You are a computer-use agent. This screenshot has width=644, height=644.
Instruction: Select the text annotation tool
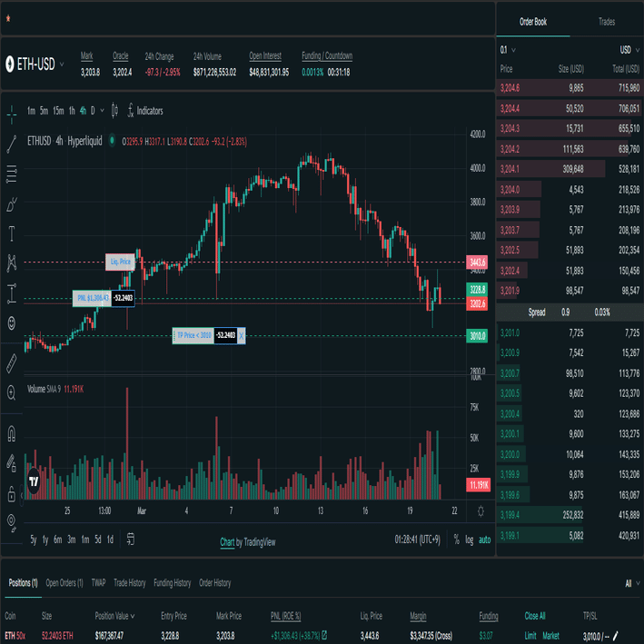pos(12,233)
